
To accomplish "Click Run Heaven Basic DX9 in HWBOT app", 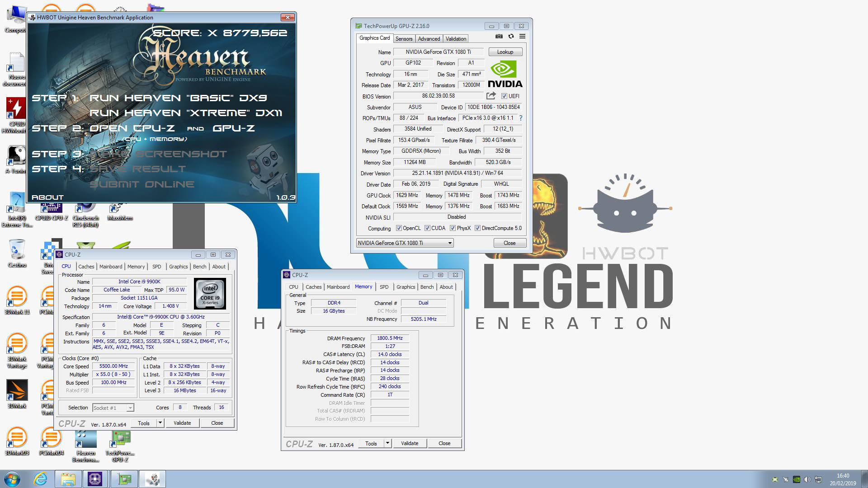I will tap(178, 98).
